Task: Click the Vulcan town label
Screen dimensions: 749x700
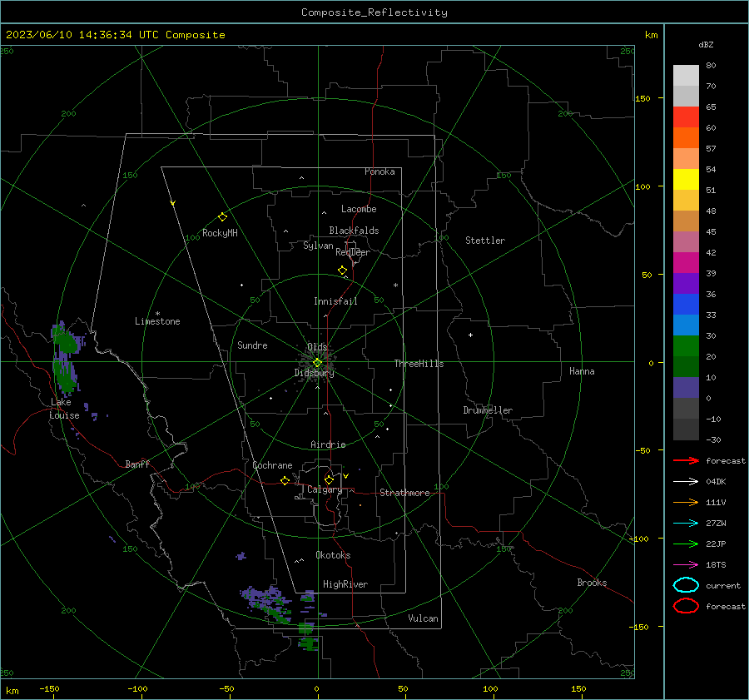Action: 423,618
